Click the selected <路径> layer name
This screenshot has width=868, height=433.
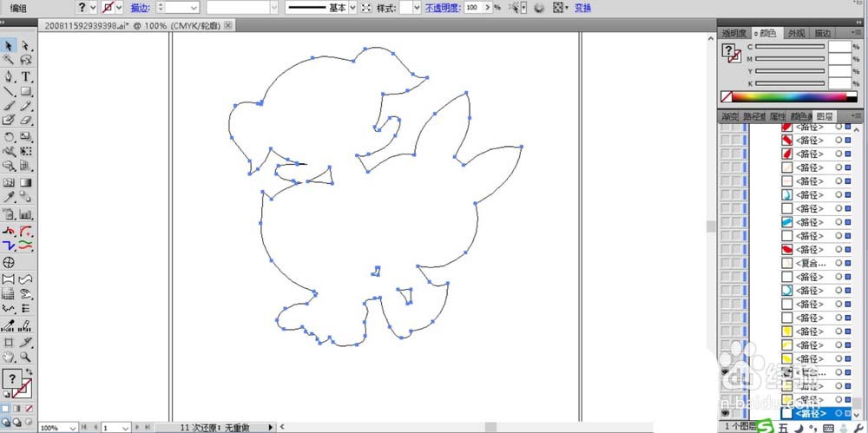811,413
